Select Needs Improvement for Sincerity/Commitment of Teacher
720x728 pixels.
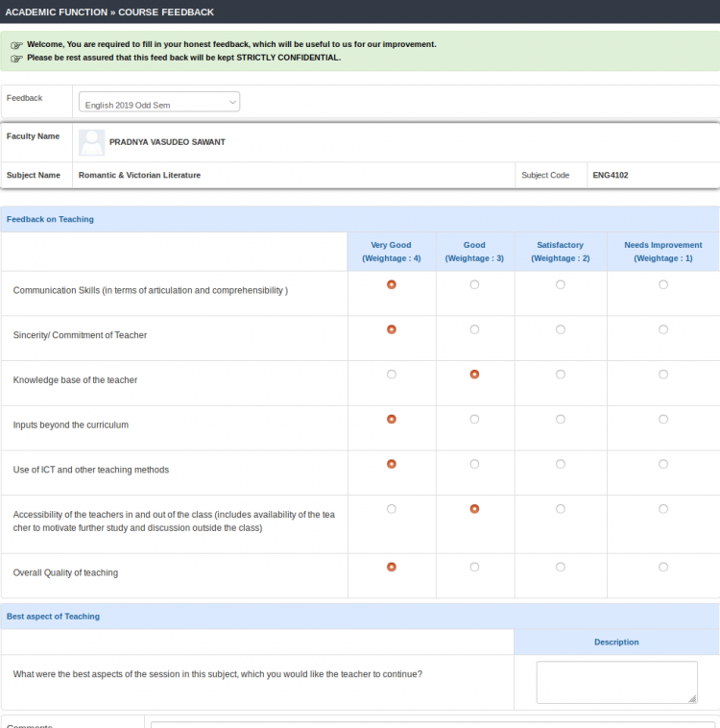coord(663,329)
